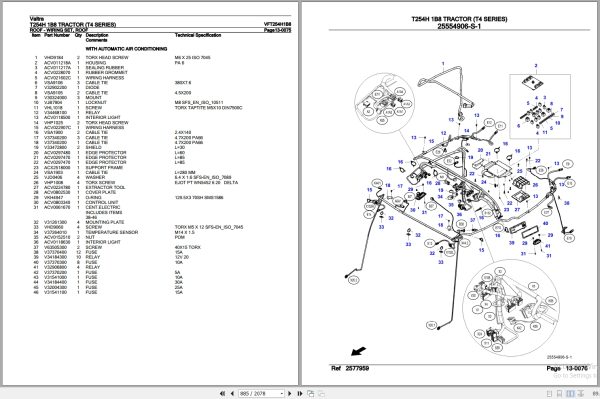Click the fuse box inset at top right

pyautogui.click(x=540, y=106)
